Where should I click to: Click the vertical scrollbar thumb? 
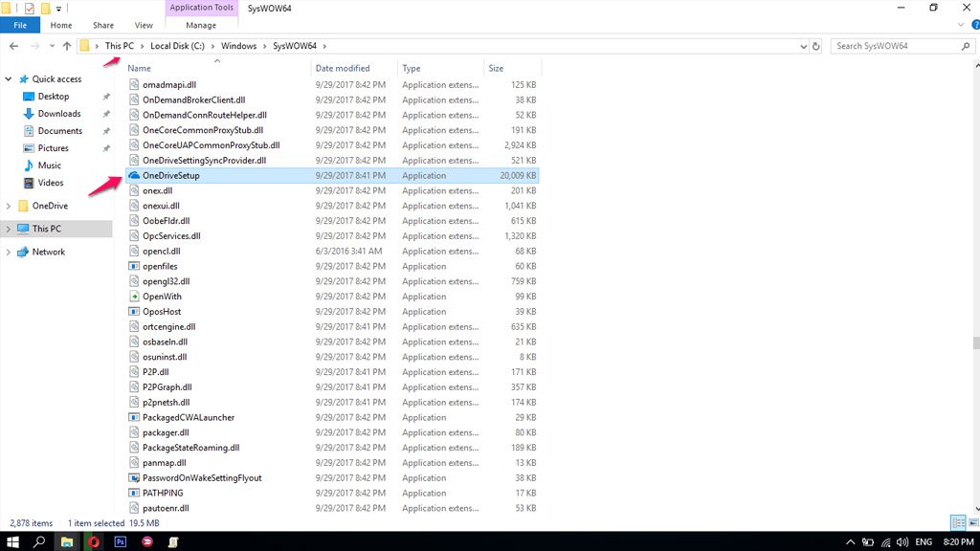click(975, 342)
